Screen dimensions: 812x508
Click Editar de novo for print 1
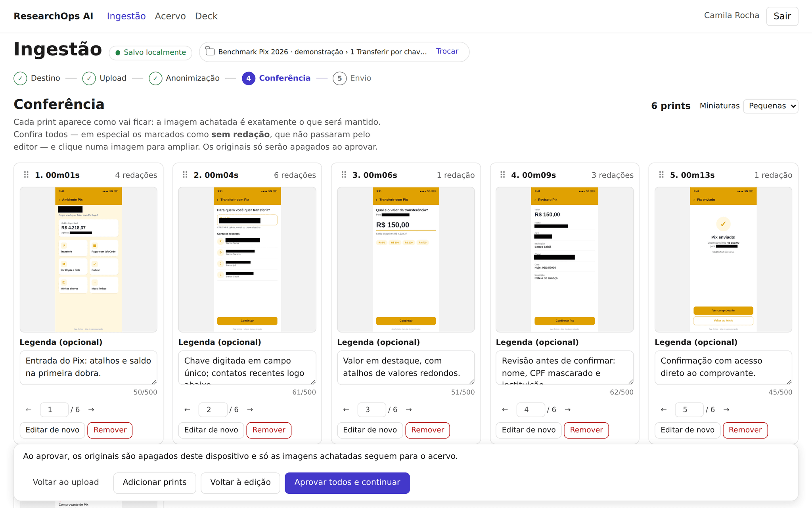tap(52, 430)
